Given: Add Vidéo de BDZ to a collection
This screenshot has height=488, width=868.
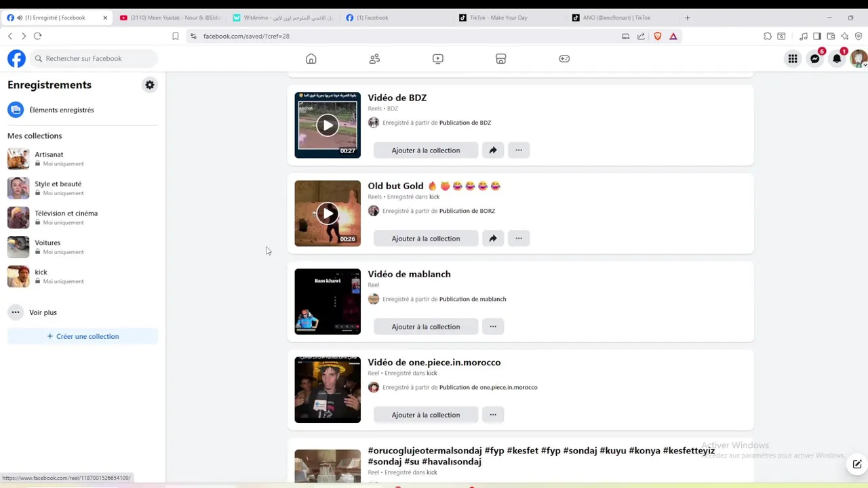Looking at the screenshot, I should pyautogui.click(x=426, y=150).
